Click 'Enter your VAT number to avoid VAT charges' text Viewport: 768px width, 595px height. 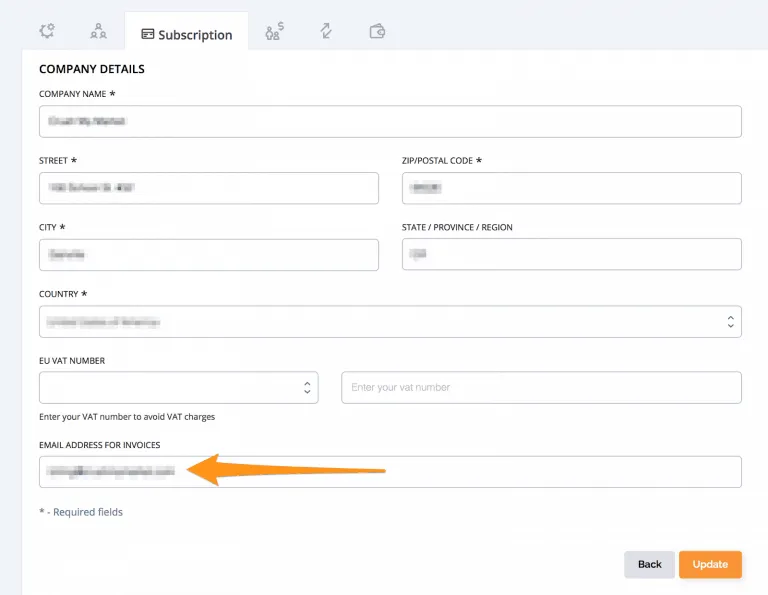[127, 417]
